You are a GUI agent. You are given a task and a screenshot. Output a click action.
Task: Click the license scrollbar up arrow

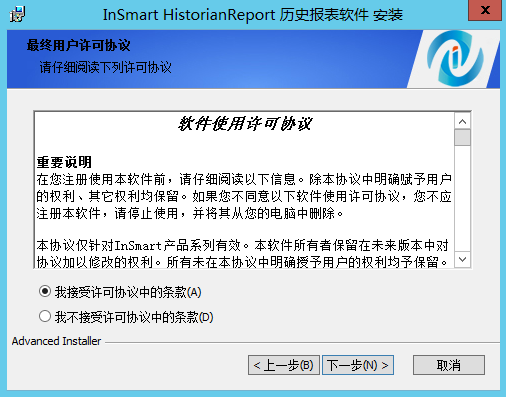click(462, 122)
